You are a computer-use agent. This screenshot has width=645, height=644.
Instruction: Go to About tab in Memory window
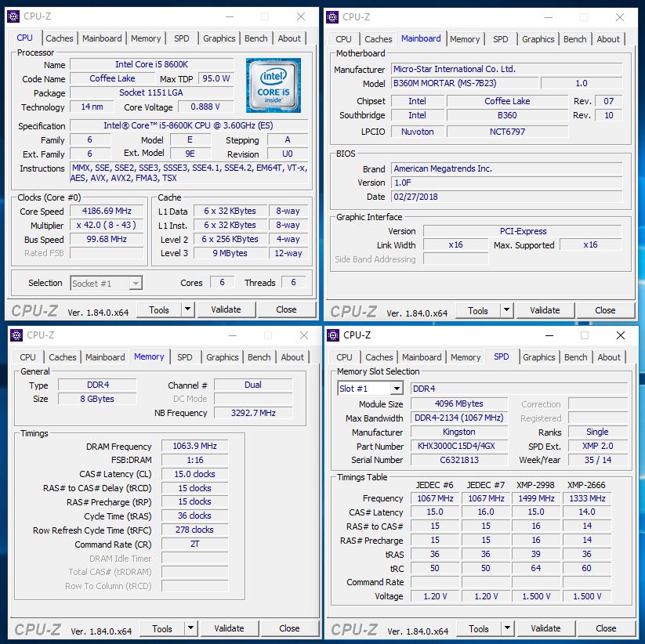pyautogui.click(x=292, y=357)
